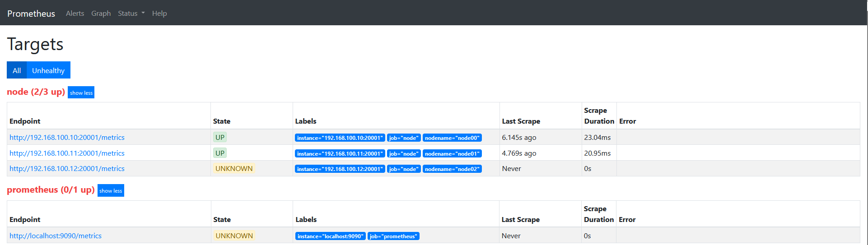Select the All targets filter
This screenshot has width=868, height=245.
[17, 70]
